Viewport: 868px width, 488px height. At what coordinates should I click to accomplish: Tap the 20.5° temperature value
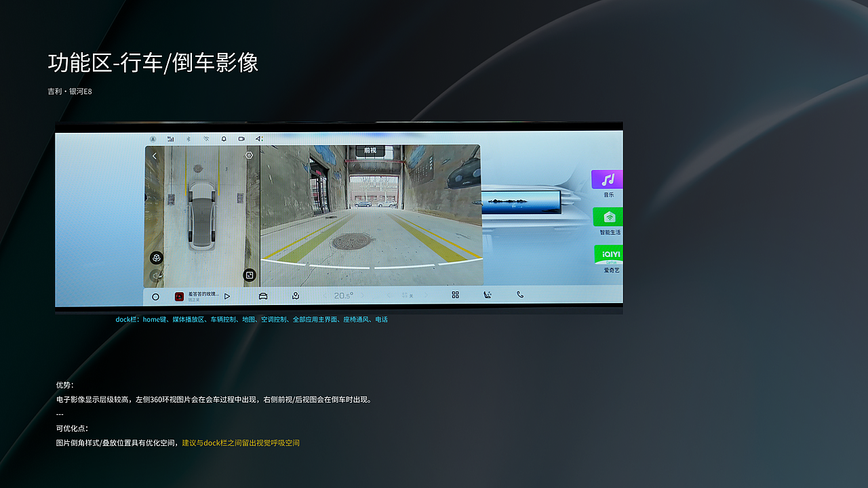[x=343, y=296]
